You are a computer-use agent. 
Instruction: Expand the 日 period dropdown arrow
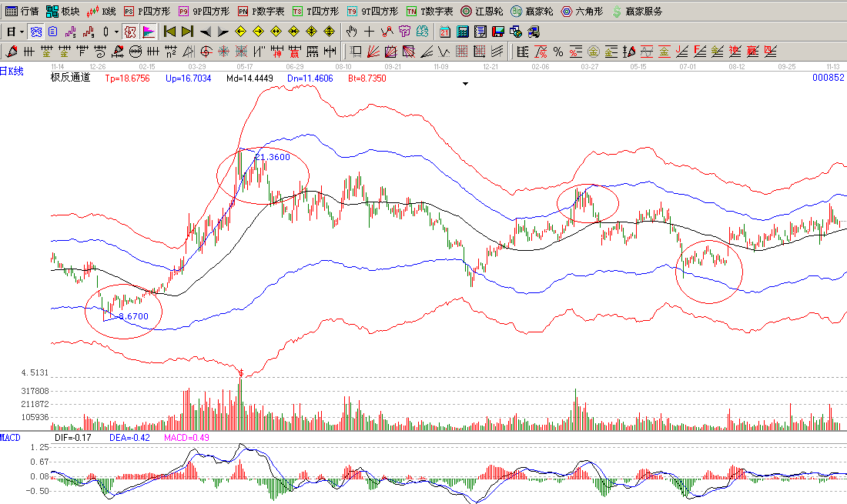click(x=22, y=32)
